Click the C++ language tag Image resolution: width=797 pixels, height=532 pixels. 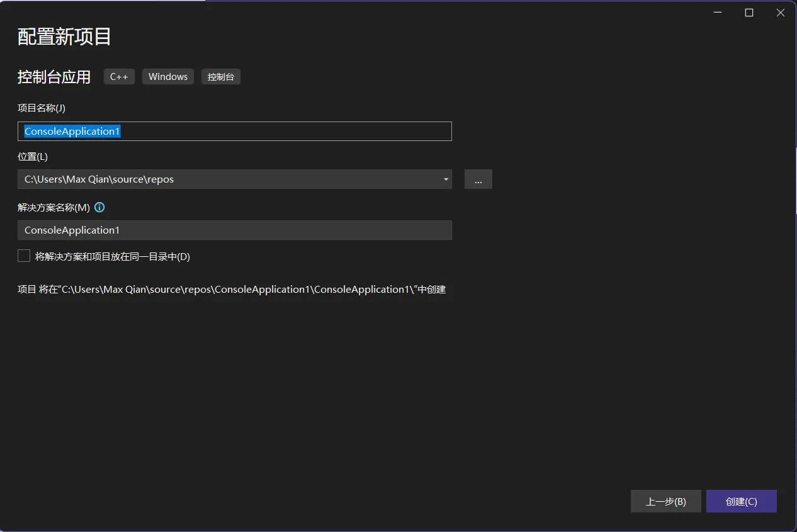click(119, 77)
